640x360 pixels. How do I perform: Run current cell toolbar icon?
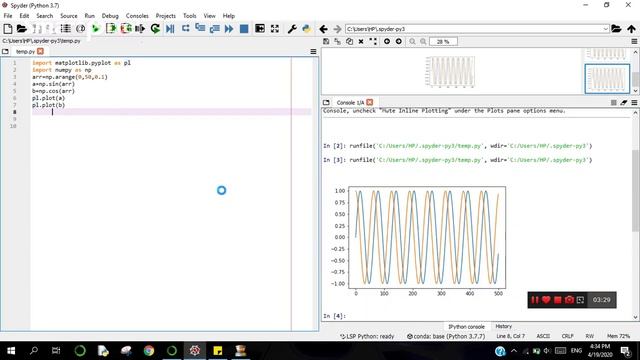[111, 29]
